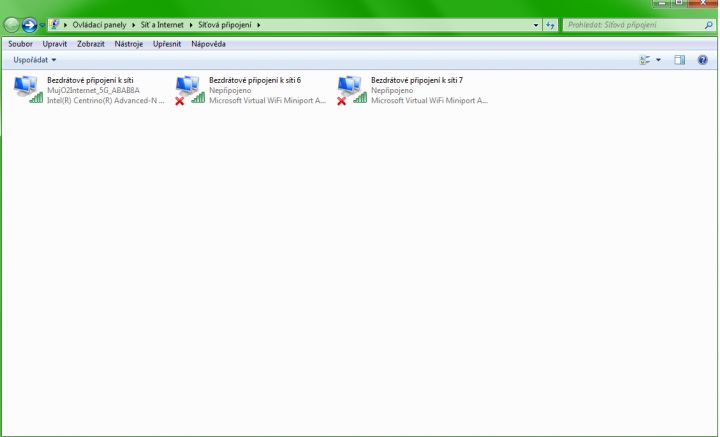
Task: Open the Uspořádat dropdown
Action: 34,60
